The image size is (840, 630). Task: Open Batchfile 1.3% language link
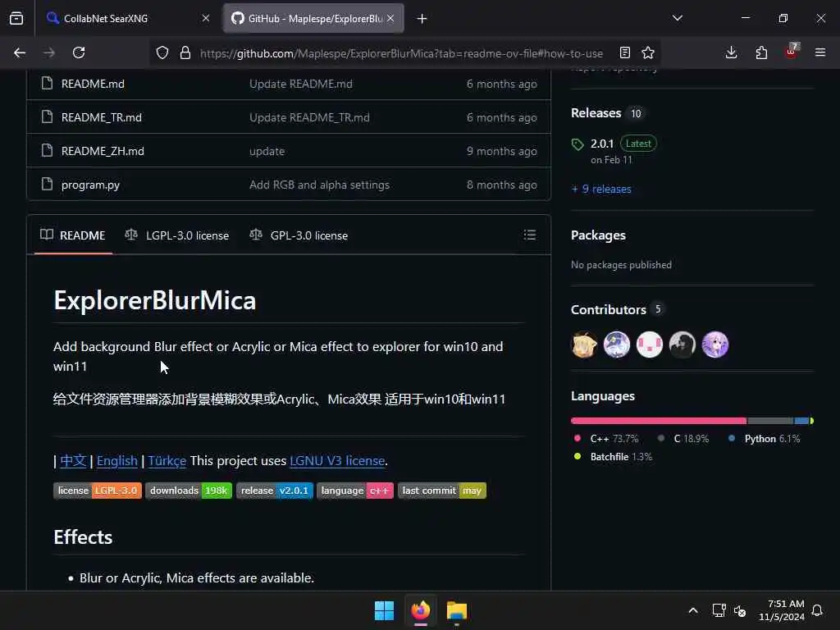tap(613, 457)
